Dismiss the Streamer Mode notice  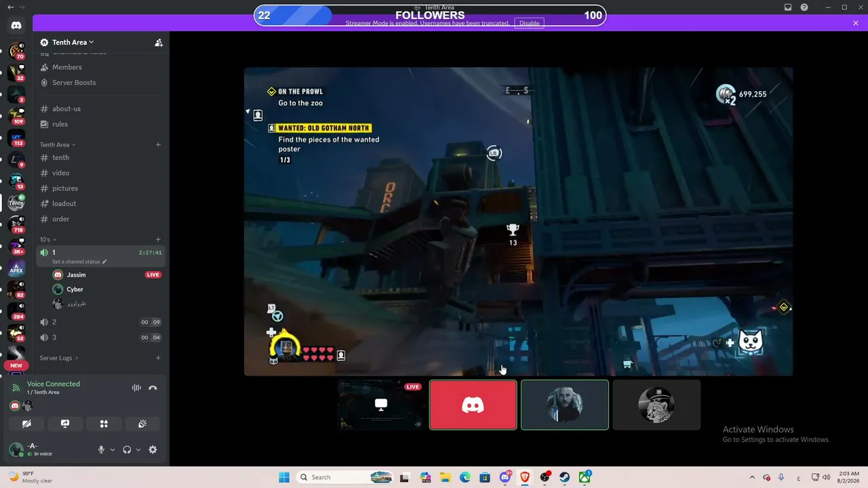(856, 23)
